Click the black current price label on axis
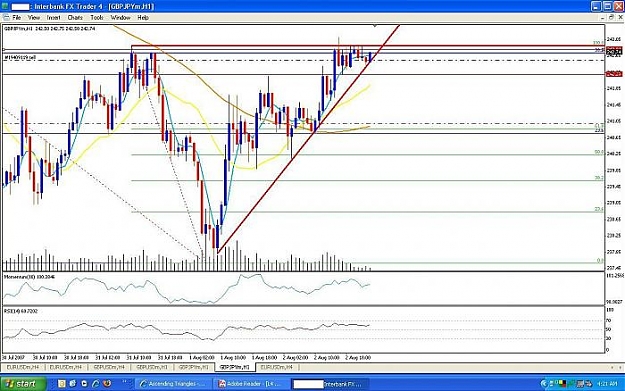The height and width of the screenshot is (391, 625). click(614, 51)
